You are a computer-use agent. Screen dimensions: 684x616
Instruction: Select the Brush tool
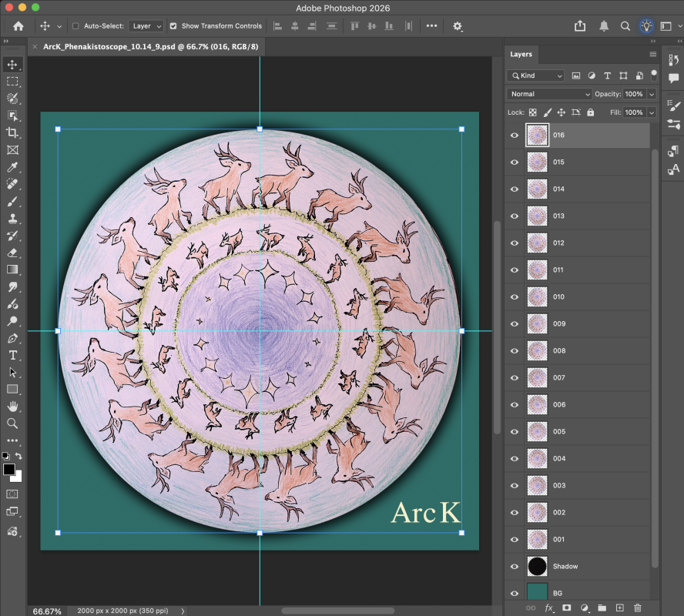point(12,202)
